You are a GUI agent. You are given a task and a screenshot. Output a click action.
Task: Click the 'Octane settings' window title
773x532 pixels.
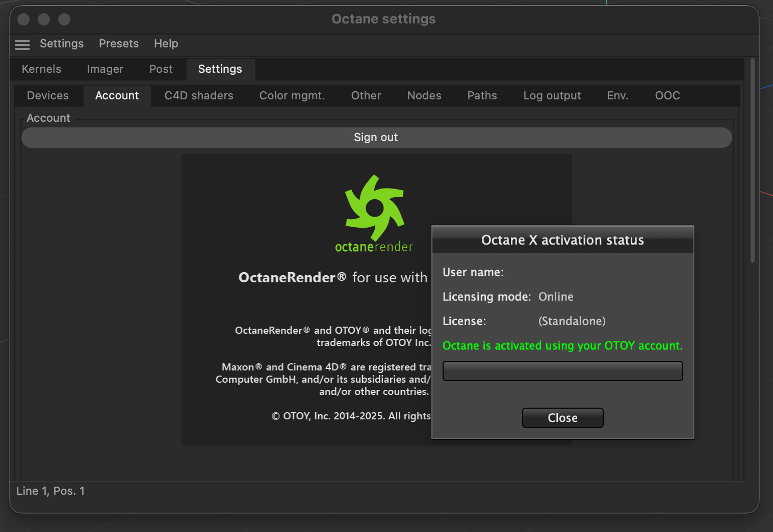[384, 19]
